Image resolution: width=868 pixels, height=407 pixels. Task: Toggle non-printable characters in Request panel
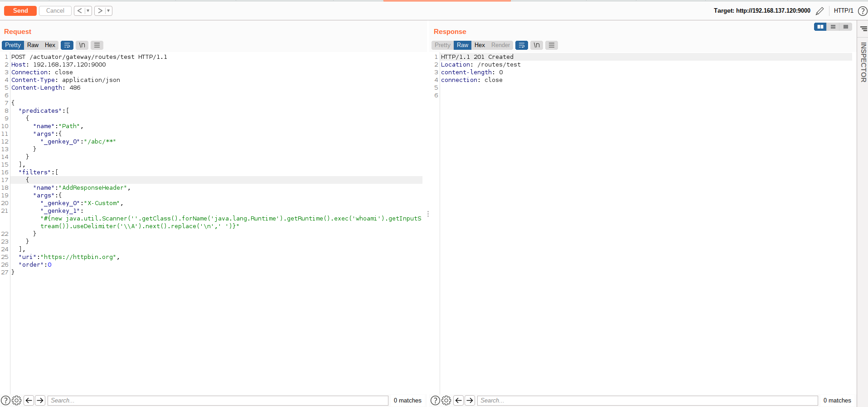pyautogui.click(x=82, y=45)
